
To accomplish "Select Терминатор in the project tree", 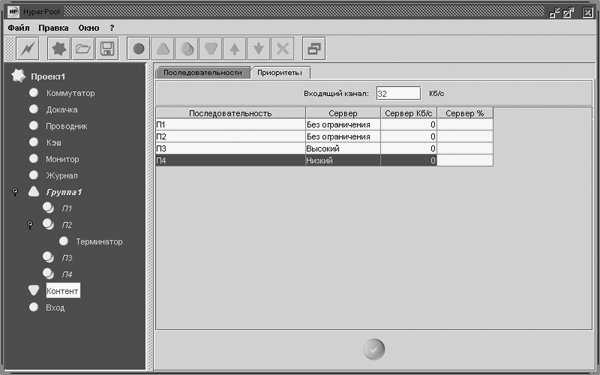I will tap(99, 241).
